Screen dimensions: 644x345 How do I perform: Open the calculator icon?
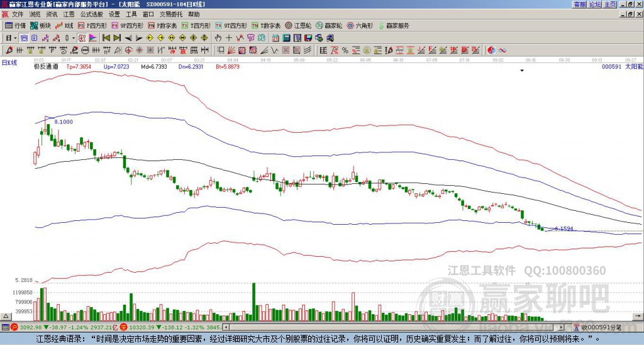(286, 38)
